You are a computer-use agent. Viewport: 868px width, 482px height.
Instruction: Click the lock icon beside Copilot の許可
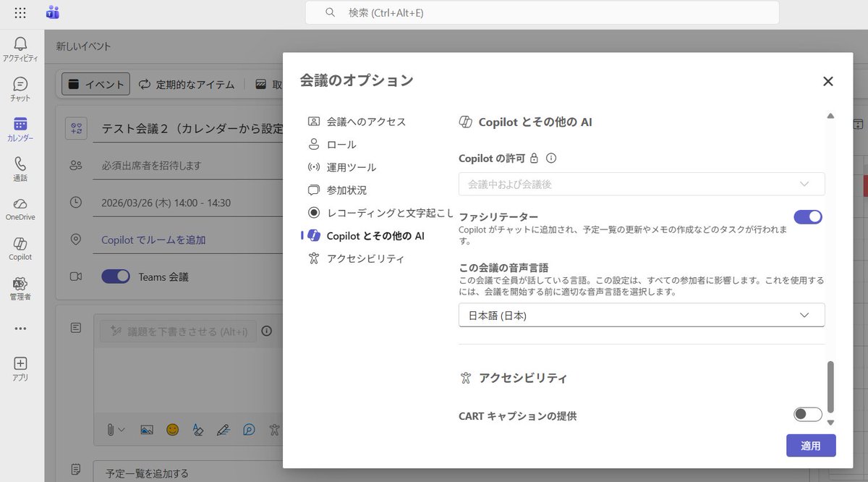(534, 158)
